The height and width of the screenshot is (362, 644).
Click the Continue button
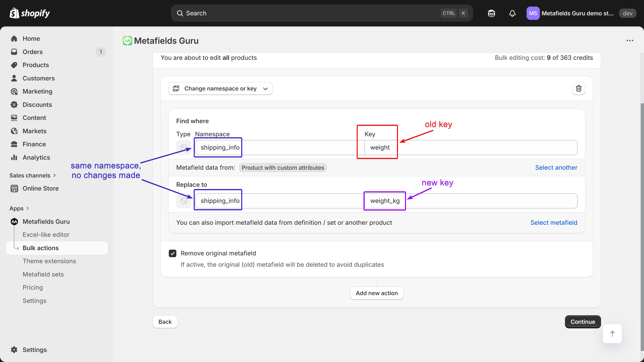[583, 322]
